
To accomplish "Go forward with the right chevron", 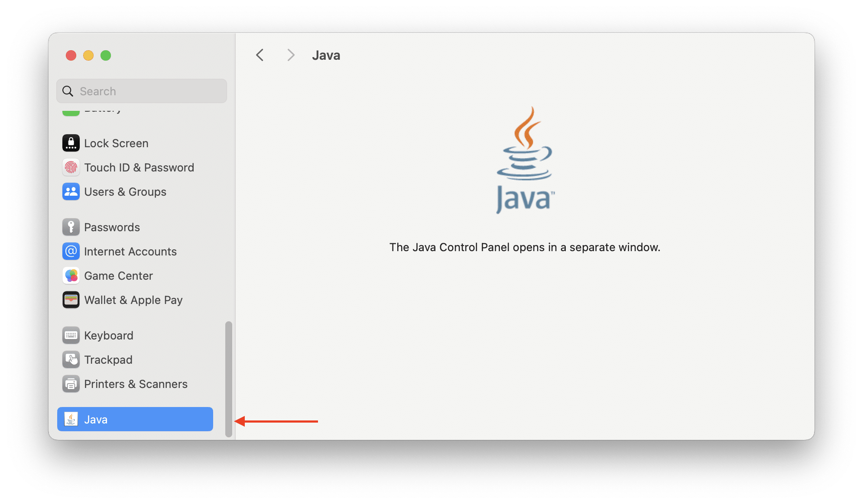I will [x=291, y=55].
